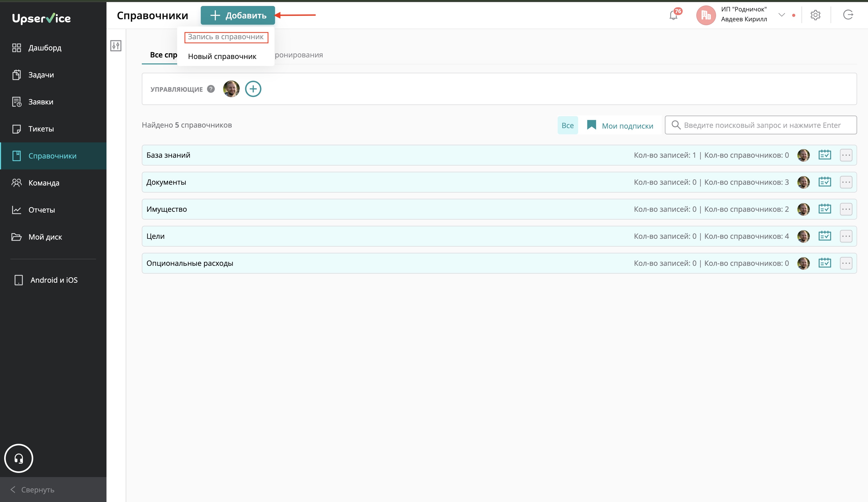Screen dimensions: 868x502
Task: Open the filter sliders panel icon
Action: point(116,45)
